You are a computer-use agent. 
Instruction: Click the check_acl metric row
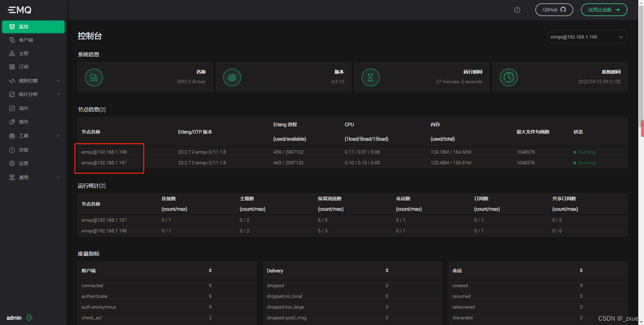tap(167, 318)
